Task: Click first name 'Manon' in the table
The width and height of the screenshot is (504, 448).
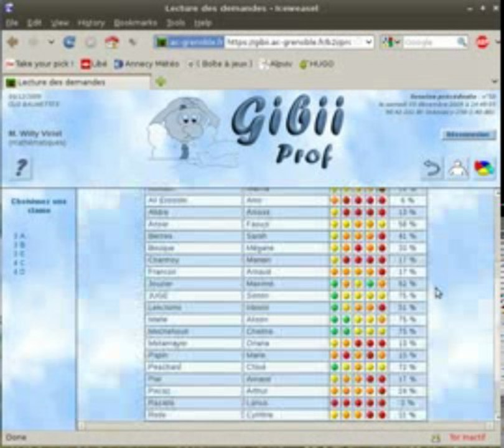Action: tap(258, 260)
